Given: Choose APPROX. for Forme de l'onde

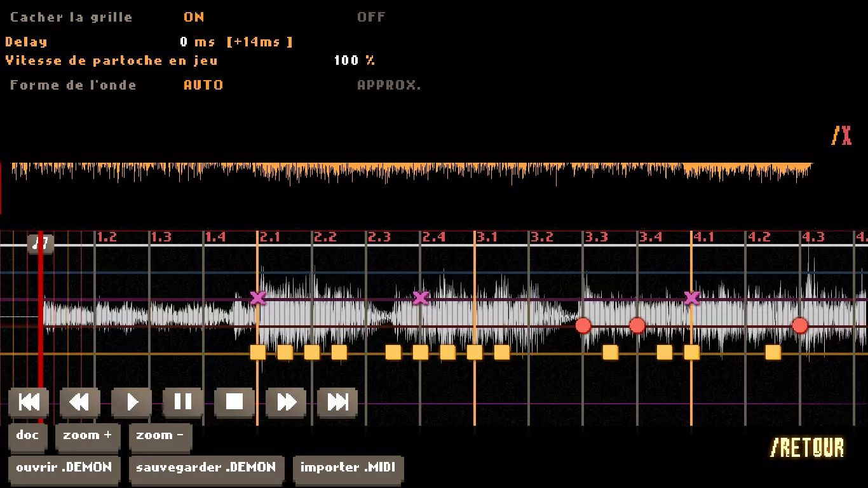Looking at the screenshot, I should point(389,85).
